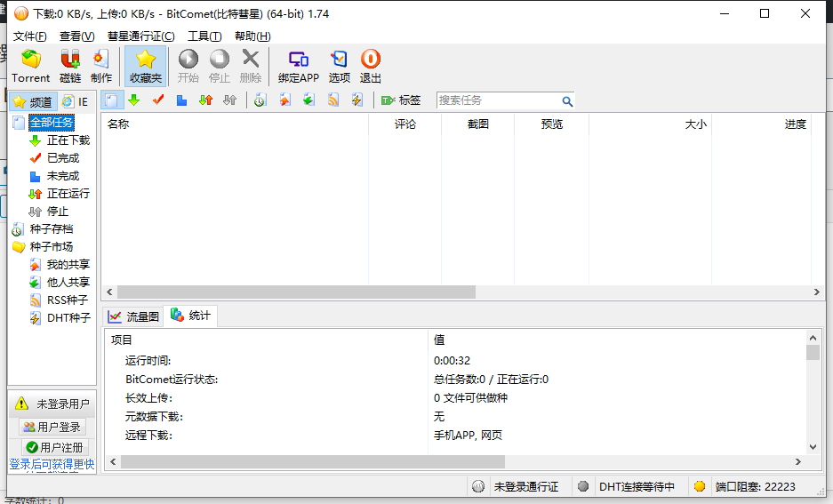Click the 删除 delete button
Screen dimensions: 833x504
(x=251, y=67)
